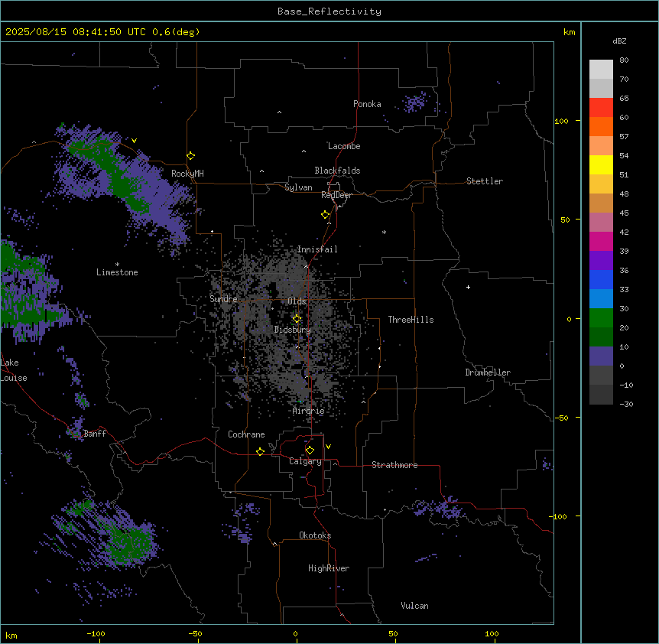659x644 pixels.
Task: Click the Limestone map label
Action: pos(117,272)
